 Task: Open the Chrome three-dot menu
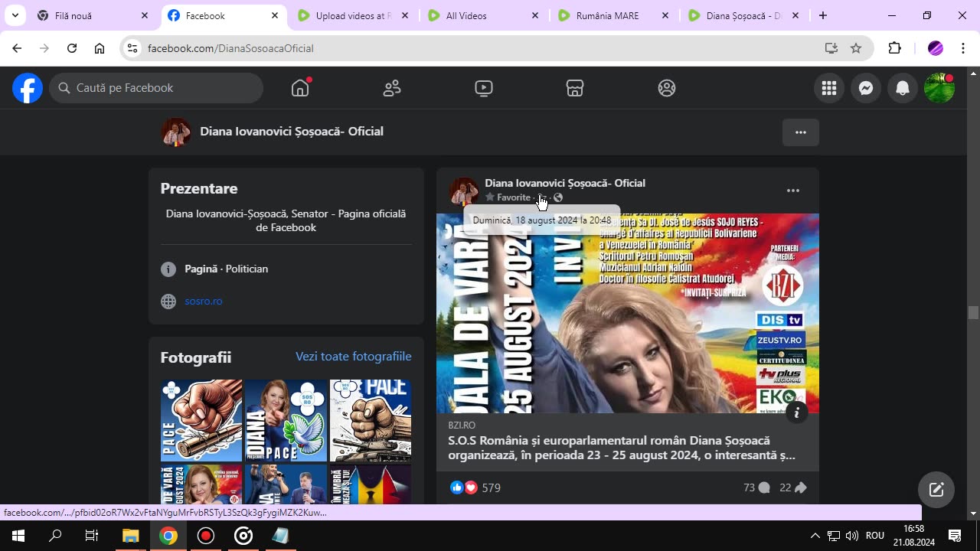963,48
